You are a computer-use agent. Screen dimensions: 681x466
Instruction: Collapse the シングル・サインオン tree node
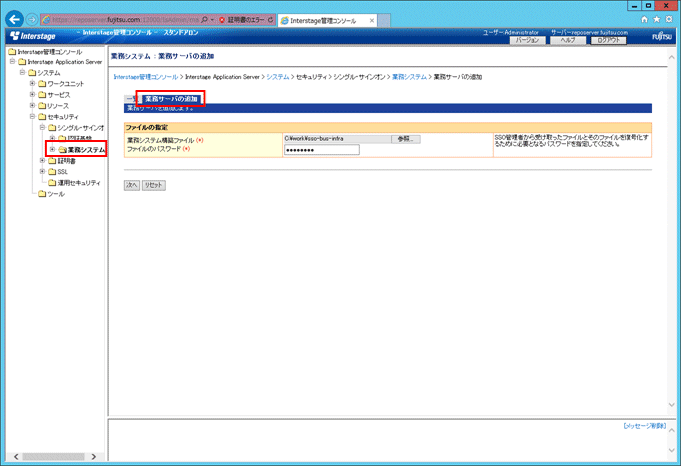tap(43, 127)
